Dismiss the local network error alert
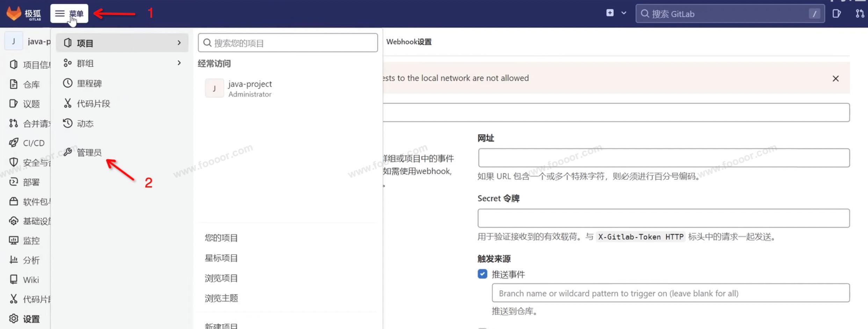This screenshot has width=868, height=329. coord(836,79)
